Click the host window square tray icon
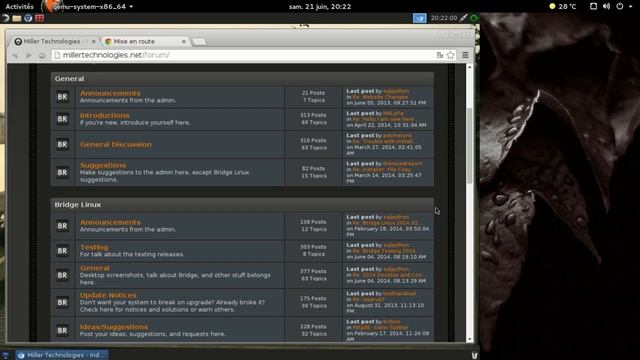 pos(593,6)
